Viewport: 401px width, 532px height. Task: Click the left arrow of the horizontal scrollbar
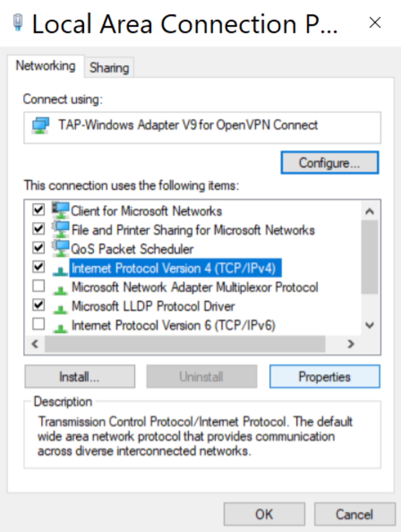click(x=34, y=343)
